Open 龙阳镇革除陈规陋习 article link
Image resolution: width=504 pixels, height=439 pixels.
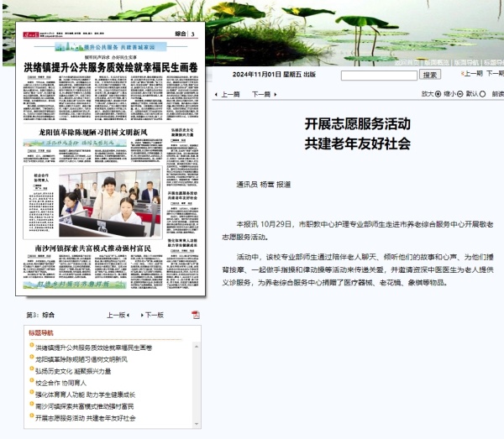point(81,358)
